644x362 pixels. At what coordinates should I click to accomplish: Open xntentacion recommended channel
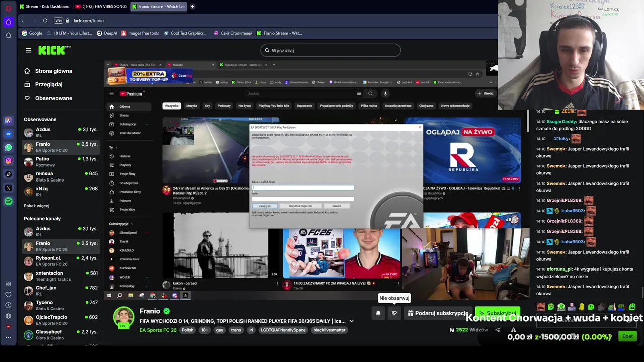pyautogui.click(x=60, y=276)
